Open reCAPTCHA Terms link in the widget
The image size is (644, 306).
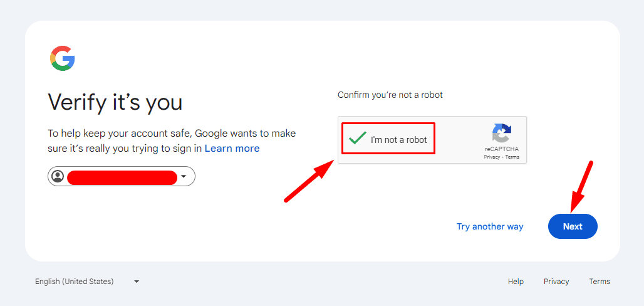tap(512, 157)
